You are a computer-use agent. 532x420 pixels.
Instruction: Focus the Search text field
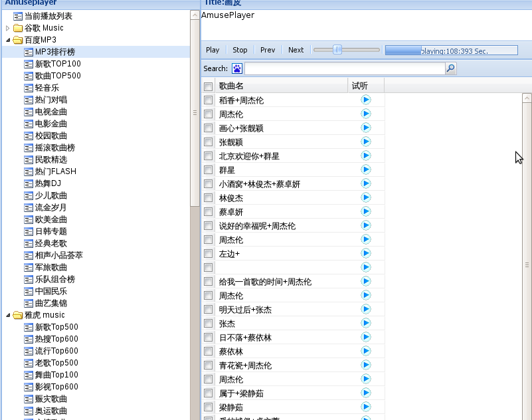tap(345, 68)
